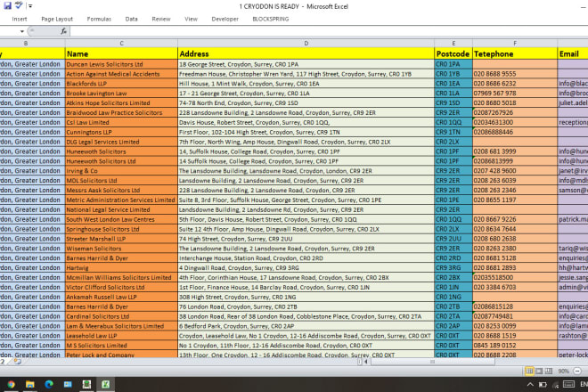Click the horizontal scrollbar thumb
The image size is (588, 392).
tap(432, 362)
